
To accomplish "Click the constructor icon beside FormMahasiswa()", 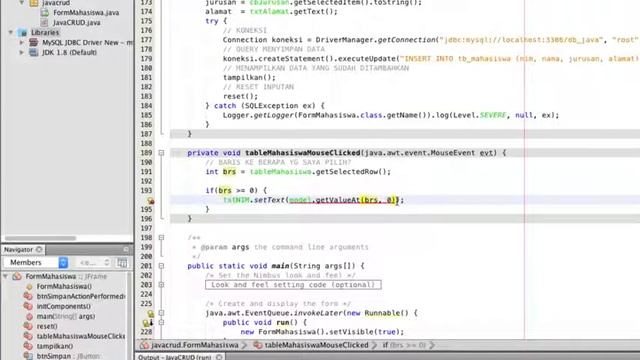I will (29, 287).
